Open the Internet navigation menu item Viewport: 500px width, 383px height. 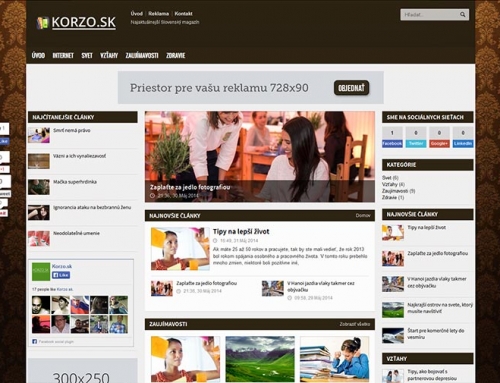(x=63, y=56)
